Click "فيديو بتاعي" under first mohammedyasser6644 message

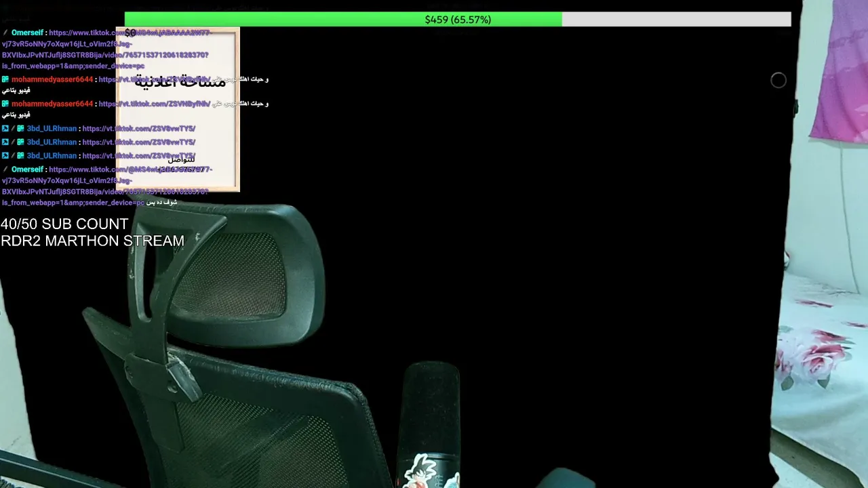click(x=16, y=90)
